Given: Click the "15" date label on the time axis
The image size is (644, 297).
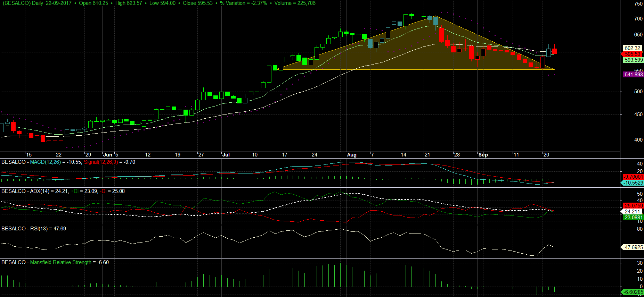Looking at the screenshot, I should (29, 155).
